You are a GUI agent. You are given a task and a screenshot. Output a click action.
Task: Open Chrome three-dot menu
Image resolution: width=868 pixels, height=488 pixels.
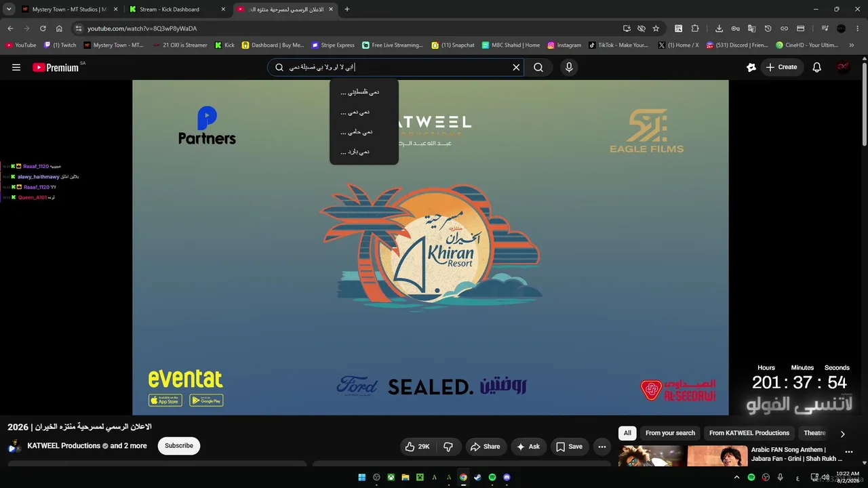(x=858, y=28)
